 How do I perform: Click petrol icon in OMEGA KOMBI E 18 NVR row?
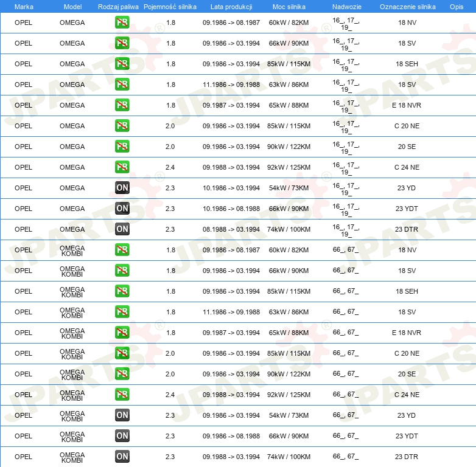(122, 333)
